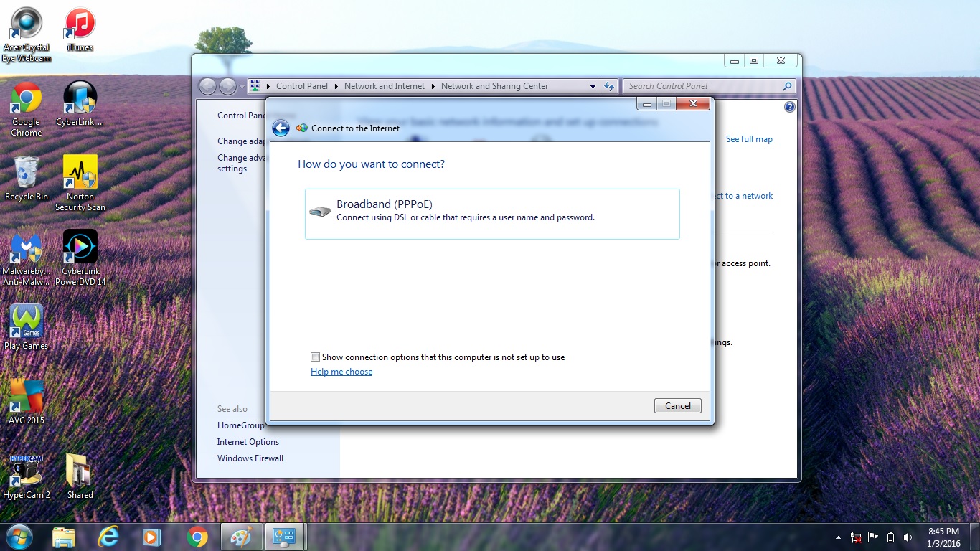Expand the arrow after Control Panel breadcrumb
Image resolution: width=980 pixels, height=551 pixels.
(x=336, y=86)
